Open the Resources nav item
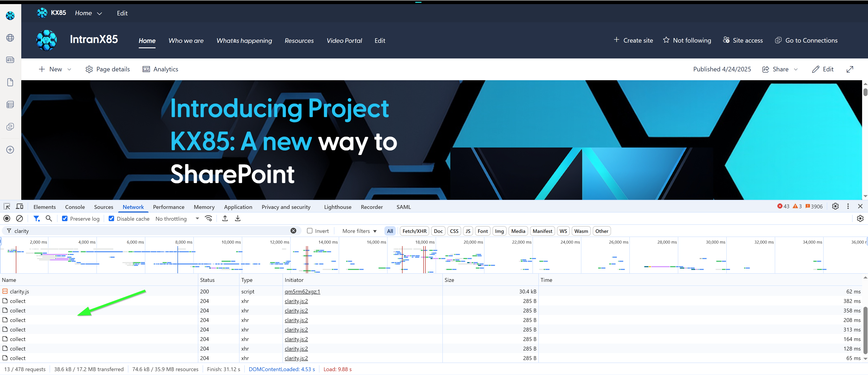Image resolution: width=868 pixels, height=375 pixels. tap(299, 41)
